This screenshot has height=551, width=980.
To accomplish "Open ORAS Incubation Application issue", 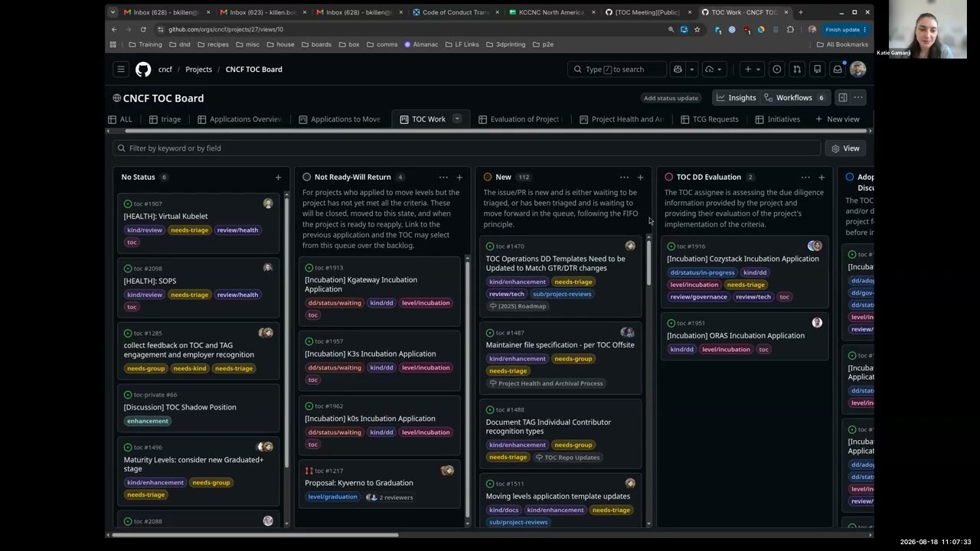I will point(735,336).
